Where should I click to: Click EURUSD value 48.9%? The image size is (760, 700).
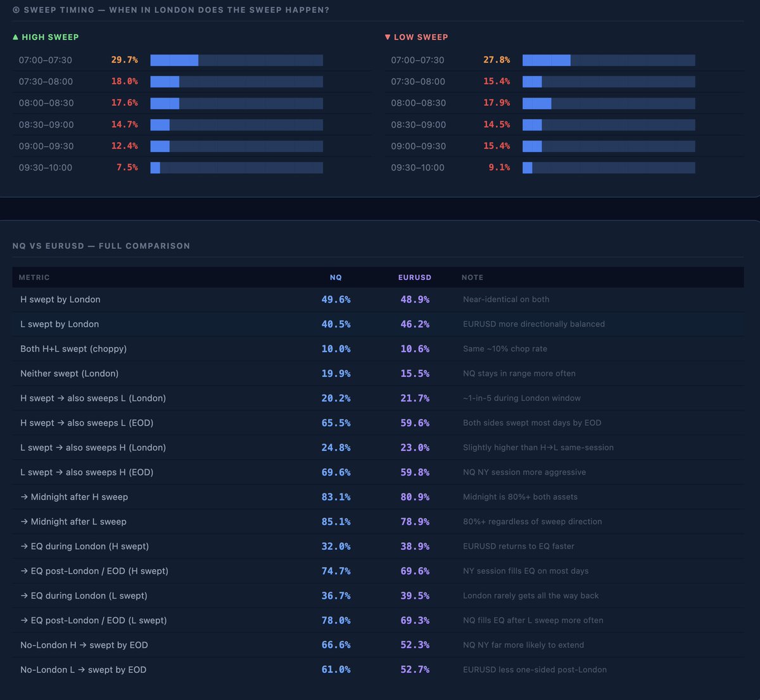[415, 300]
